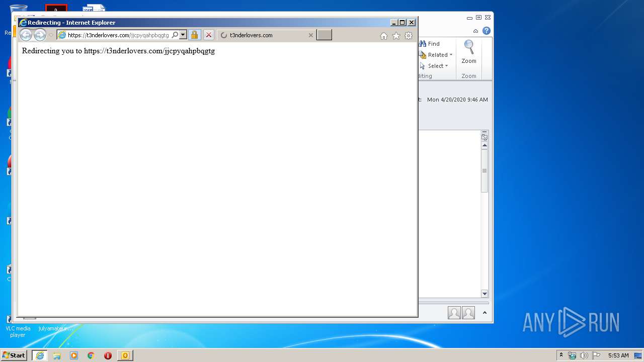
Task: Open the security report lock icon
Action: point(194,35)
